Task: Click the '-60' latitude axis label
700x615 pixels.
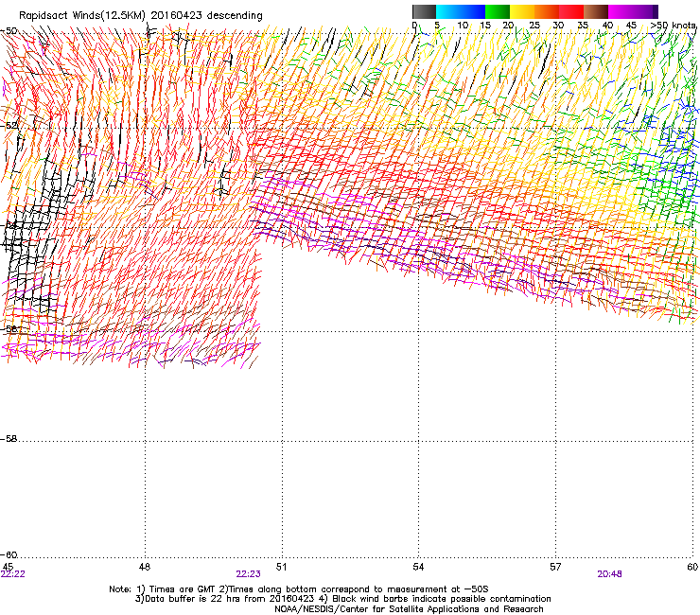Action: click(x=9, y=554)
